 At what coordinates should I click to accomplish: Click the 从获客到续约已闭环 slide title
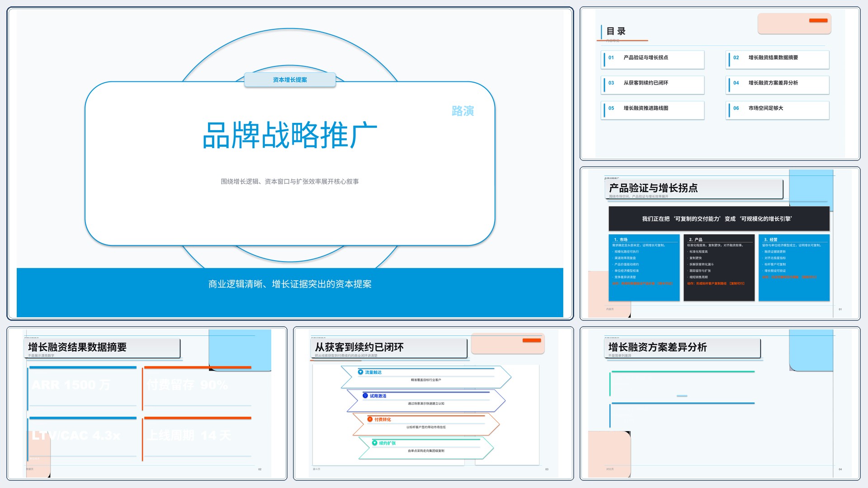359,347
